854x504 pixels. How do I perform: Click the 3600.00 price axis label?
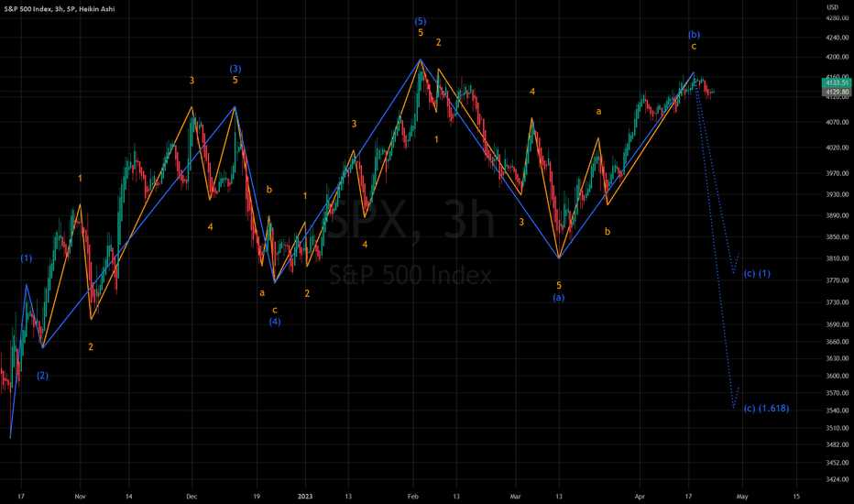tap(838, 376)
